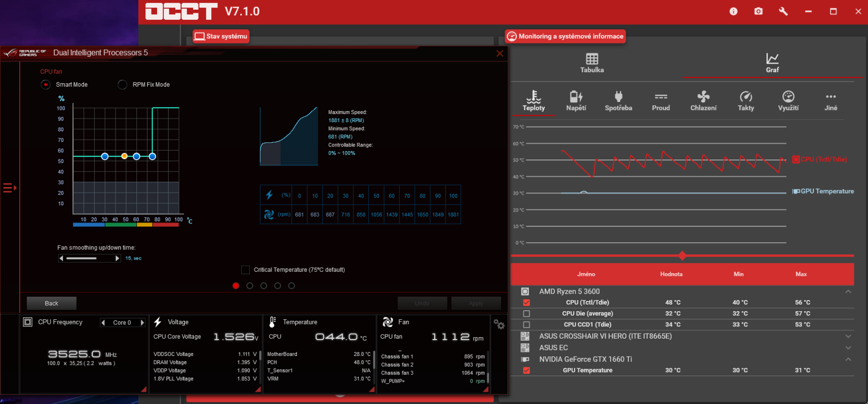Click the ROG logo in the DIP5 title bar
Viewport: 868px width, 404px height.
click(x=25, y=53)
